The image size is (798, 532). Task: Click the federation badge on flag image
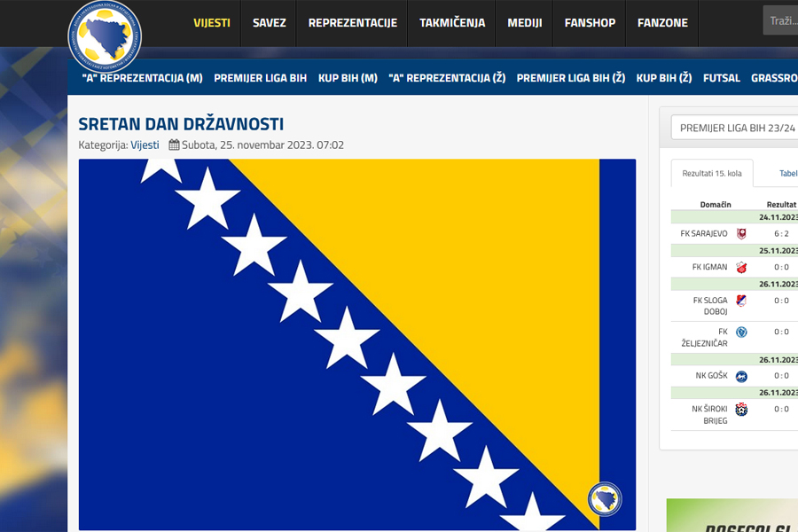pos(605,499)
